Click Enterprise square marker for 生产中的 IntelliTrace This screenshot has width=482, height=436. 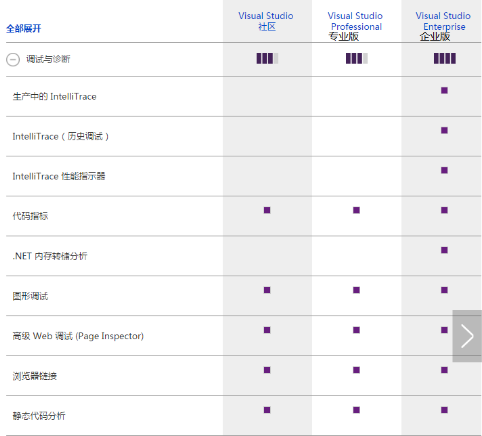[x=444, y=90]
